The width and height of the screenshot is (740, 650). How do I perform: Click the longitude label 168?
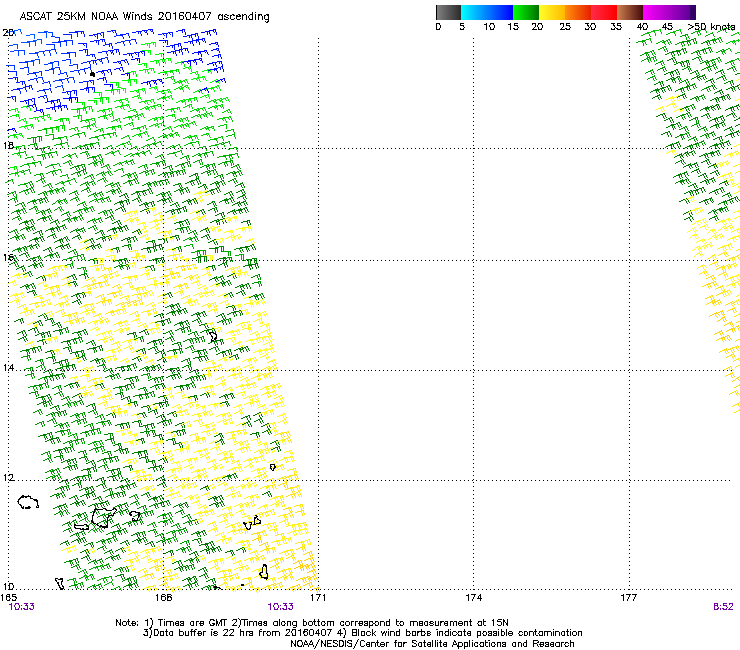(163, 598)
